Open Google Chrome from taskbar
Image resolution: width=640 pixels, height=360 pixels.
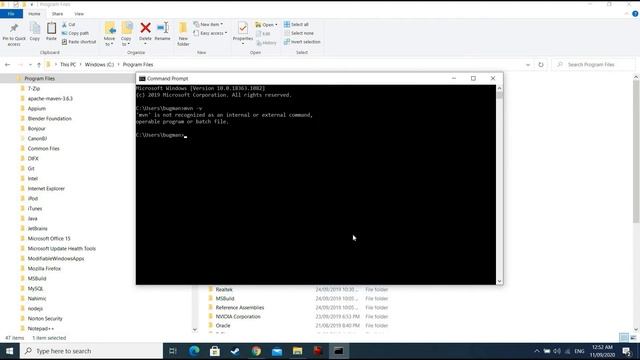point(256,351)
